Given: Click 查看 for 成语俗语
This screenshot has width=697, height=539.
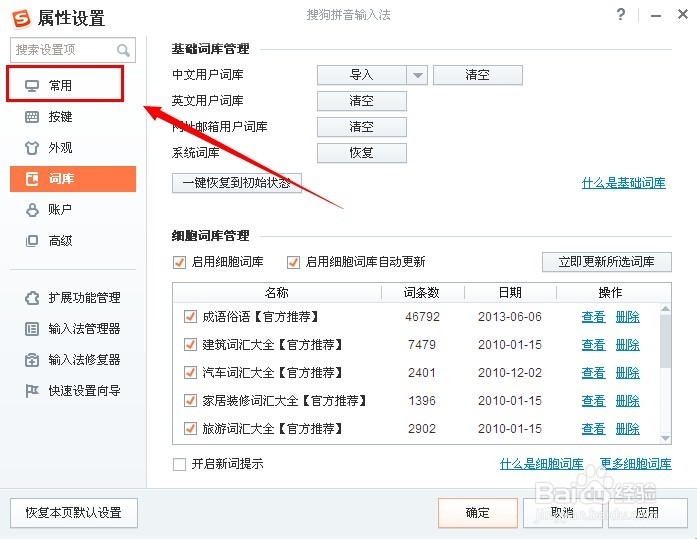Looking at the screenshot, I should pos(593,317).
